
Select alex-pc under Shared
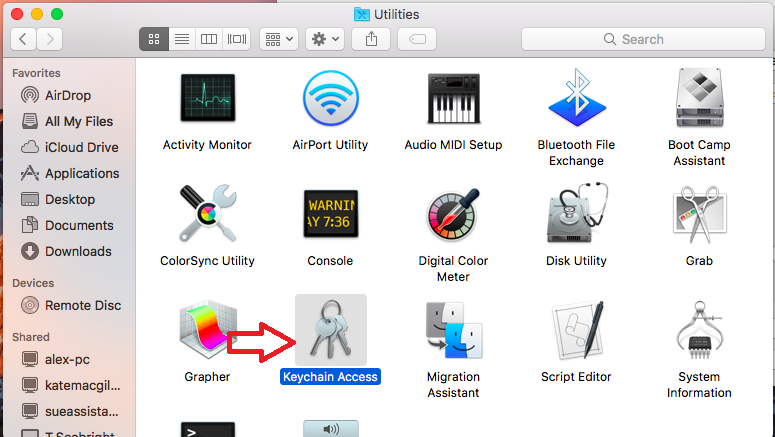click(56, 359)
